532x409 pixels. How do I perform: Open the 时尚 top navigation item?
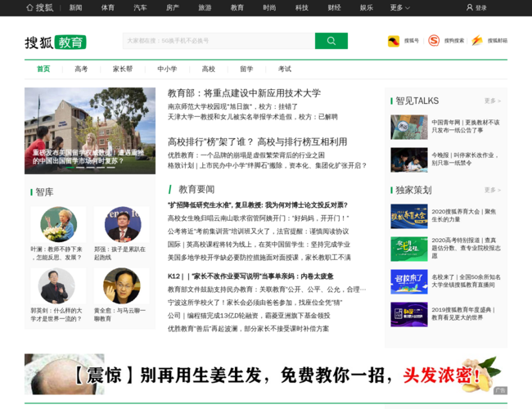click(269, 7)
